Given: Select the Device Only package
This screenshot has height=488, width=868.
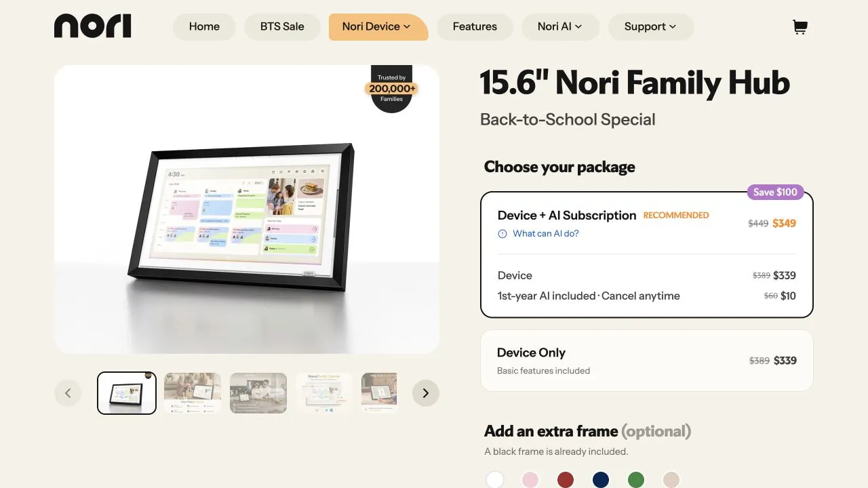Looking at the screenshot, I should tap(647, 361).
